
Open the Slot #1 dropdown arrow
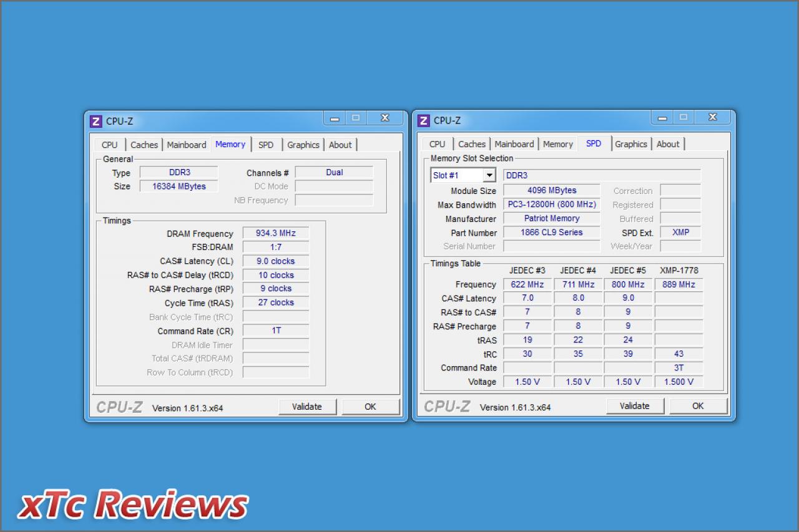(x=489, y=175)
